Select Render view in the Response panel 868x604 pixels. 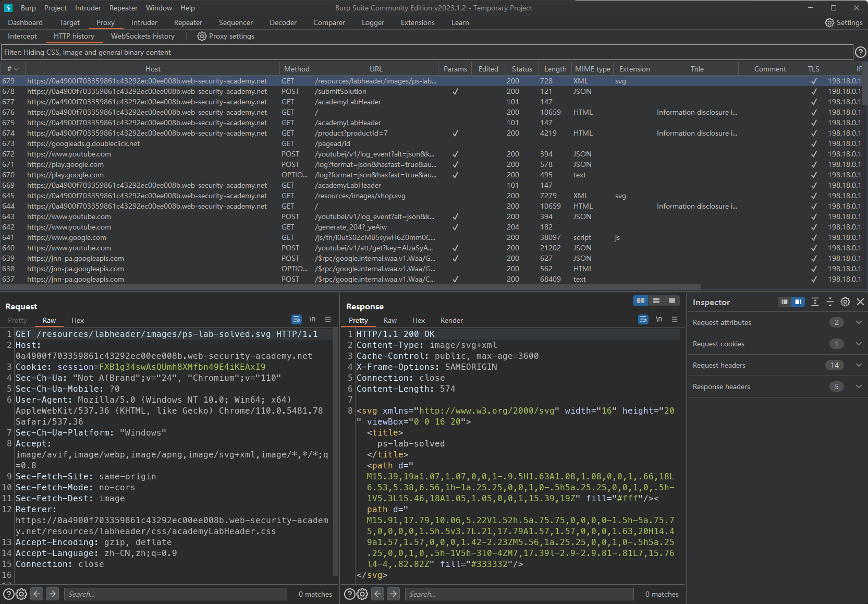[451, 320]
